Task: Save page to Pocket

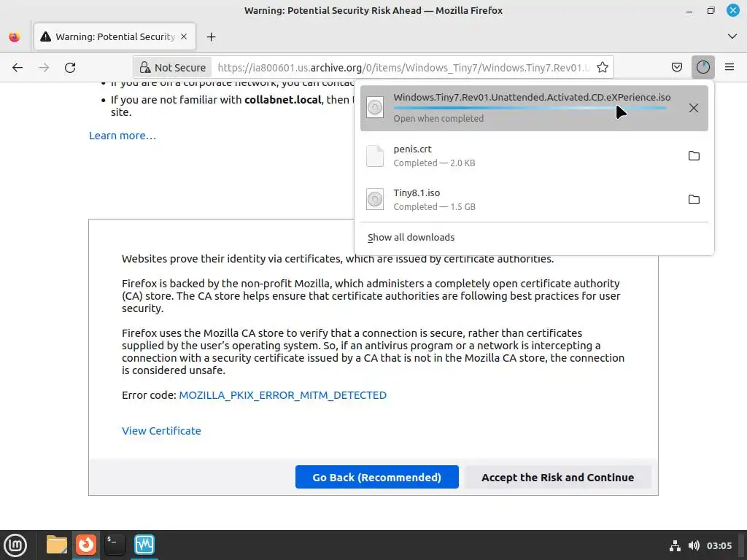Action: coord(677,67)
